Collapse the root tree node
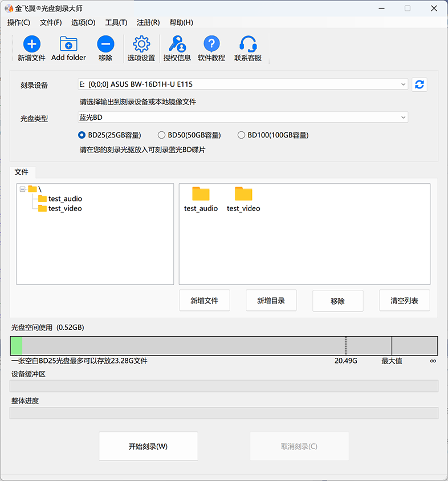This screenshot has width=448, height=481. click(x=22, y=189)
